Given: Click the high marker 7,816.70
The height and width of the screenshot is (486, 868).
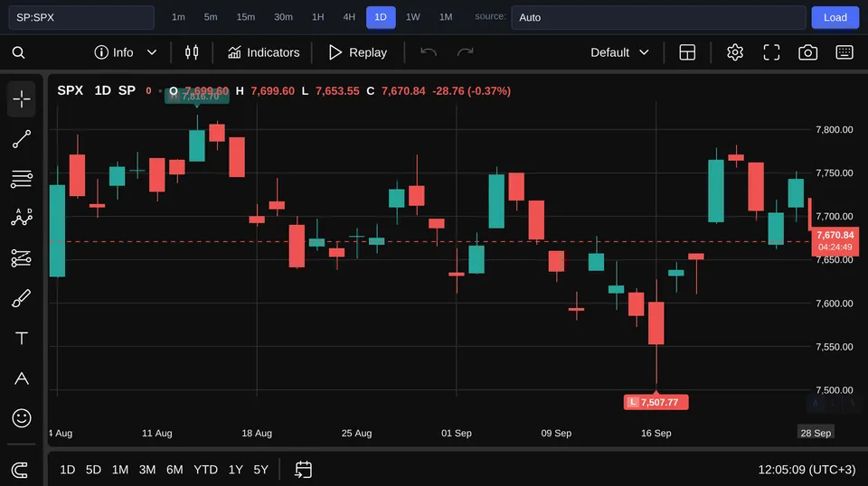Looking at the screenshot, I should click(x=197, y=96).
